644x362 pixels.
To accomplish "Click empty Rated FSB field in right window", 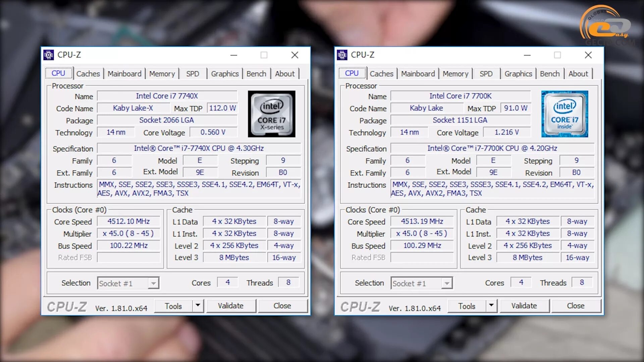I will [422, 257].
